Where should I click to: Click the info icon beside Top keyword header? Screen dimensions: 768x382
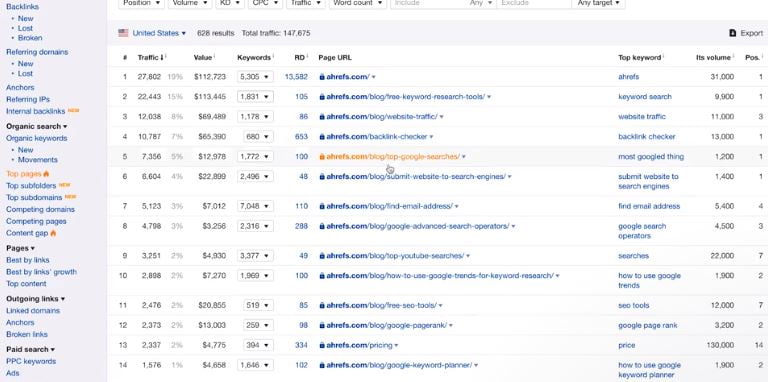tap(663, 56)
